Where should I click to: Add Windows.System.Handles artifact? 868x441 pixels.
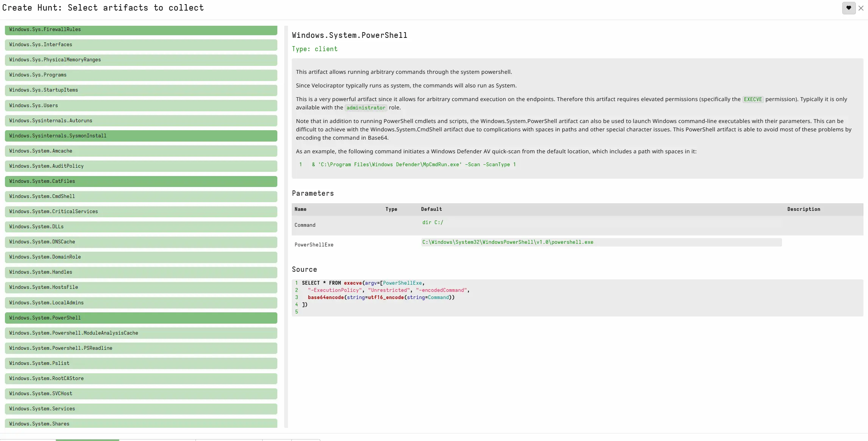point(141,272)
